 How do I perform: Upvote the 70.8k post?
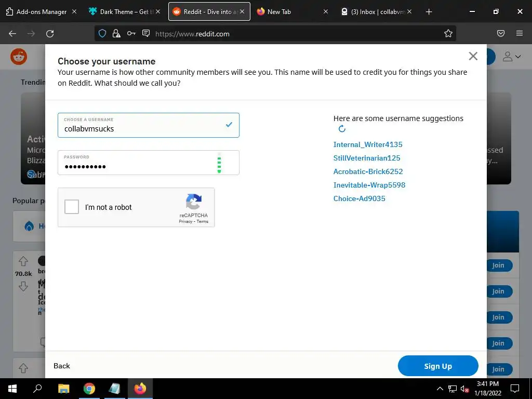23,261
